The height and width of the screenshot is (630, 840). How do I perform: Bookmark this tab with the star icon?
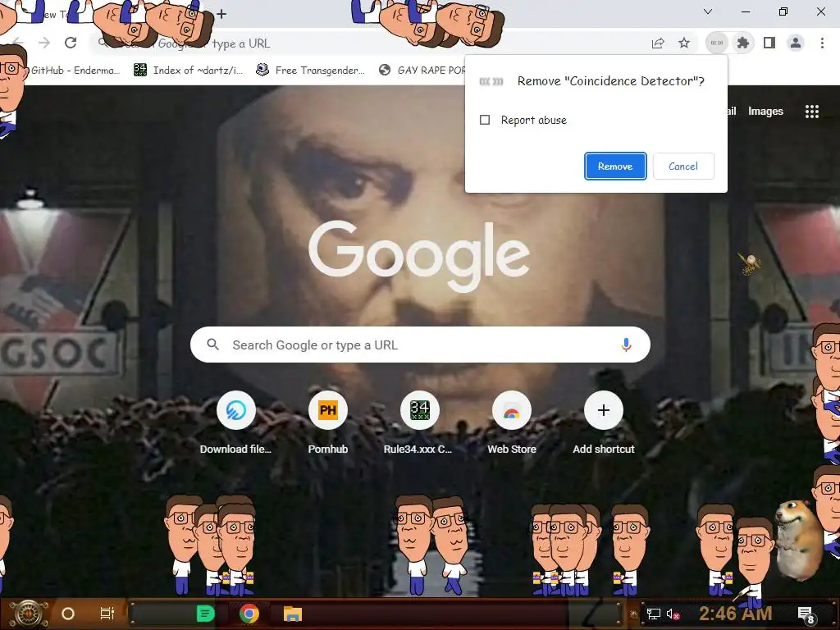pyautogui.click(x=684, y=43)
